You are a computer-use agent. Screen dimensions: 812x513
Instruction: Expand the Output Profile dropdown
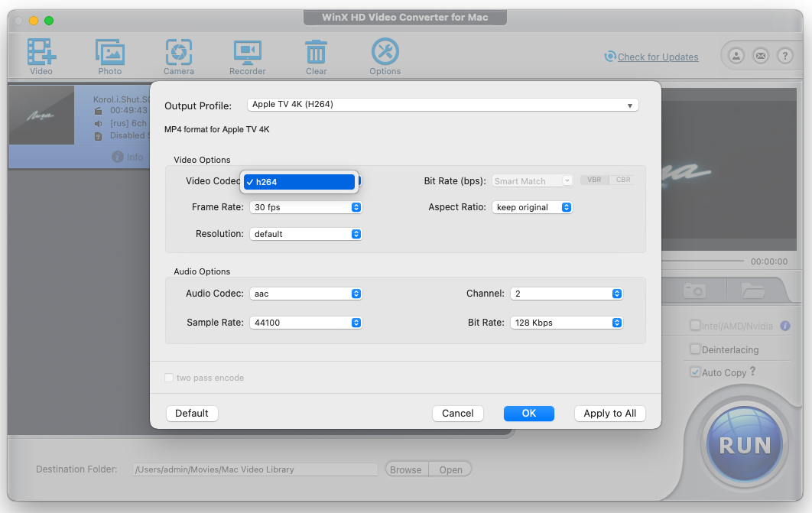(x=442, y=105)
